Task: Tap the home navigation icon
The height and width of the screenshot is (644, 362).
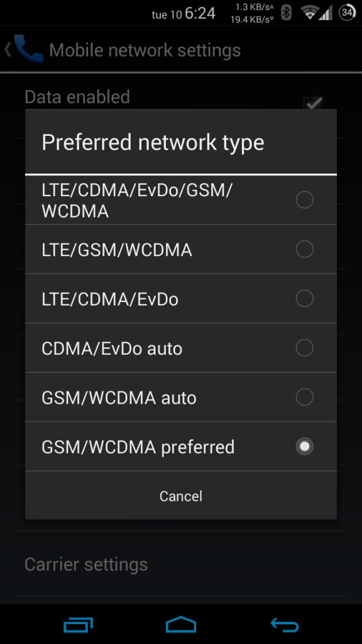Action: 181,625
